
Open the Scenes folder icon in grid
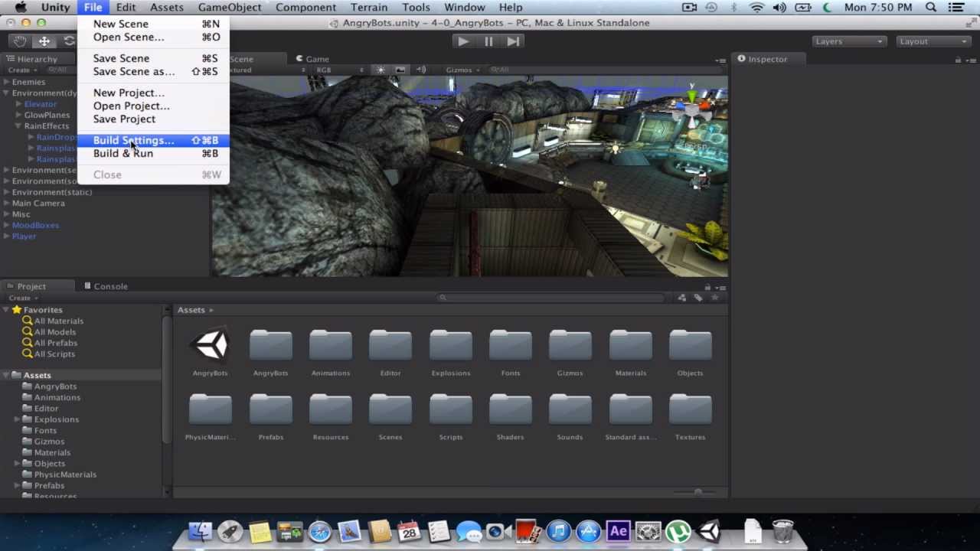point(390,410)
